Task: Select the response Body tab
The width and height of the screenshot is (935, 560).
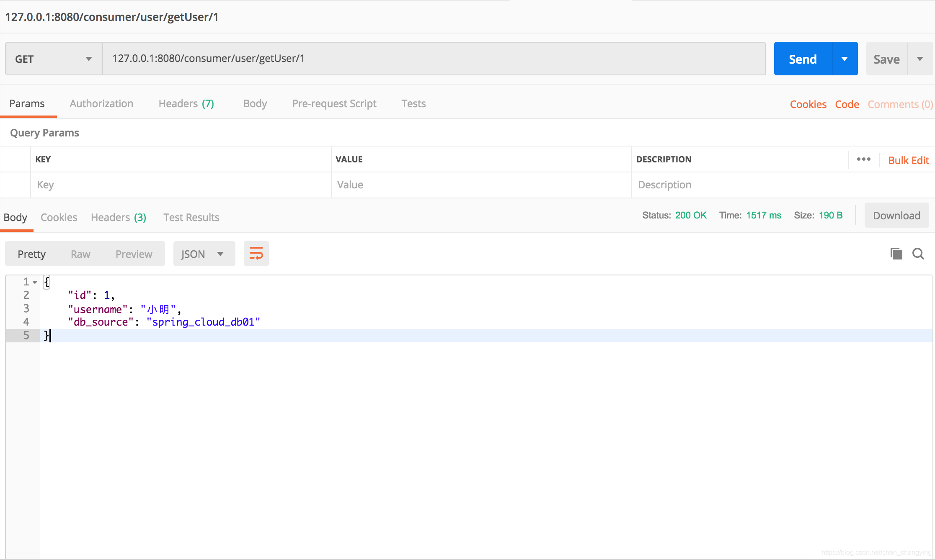Action: [15, 217]
